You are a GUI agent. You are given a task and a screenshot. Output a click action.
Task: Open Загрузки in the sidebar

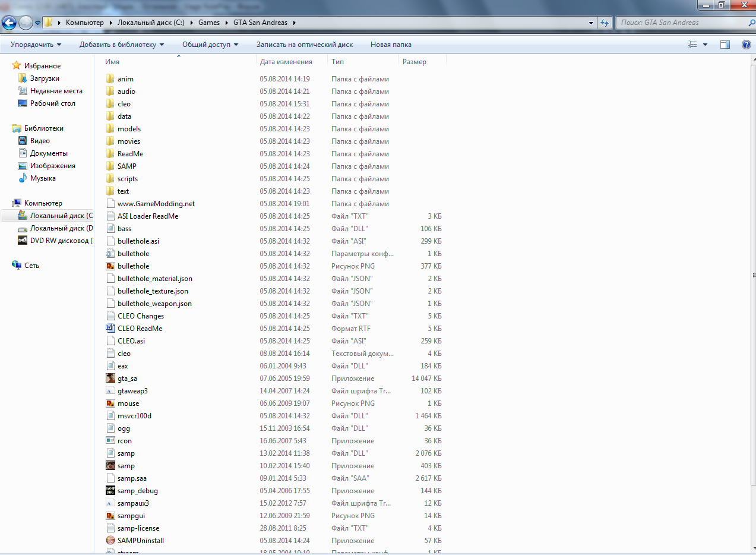point(45,78)
